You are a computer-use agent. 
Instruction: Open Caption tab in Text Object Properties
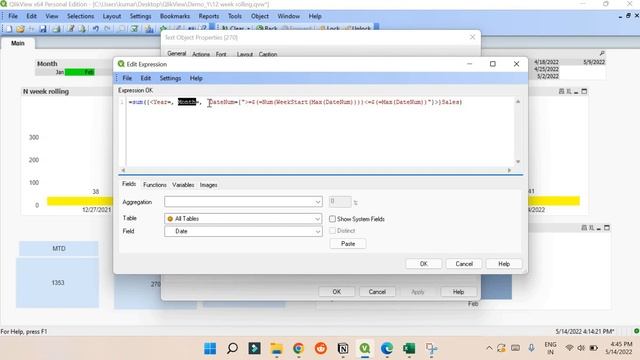tap(268, 54)
